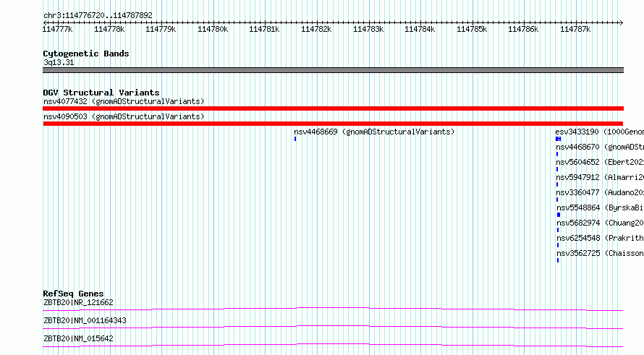Open the nsv6254548 Prakrith variant label

tap(600, 238)
